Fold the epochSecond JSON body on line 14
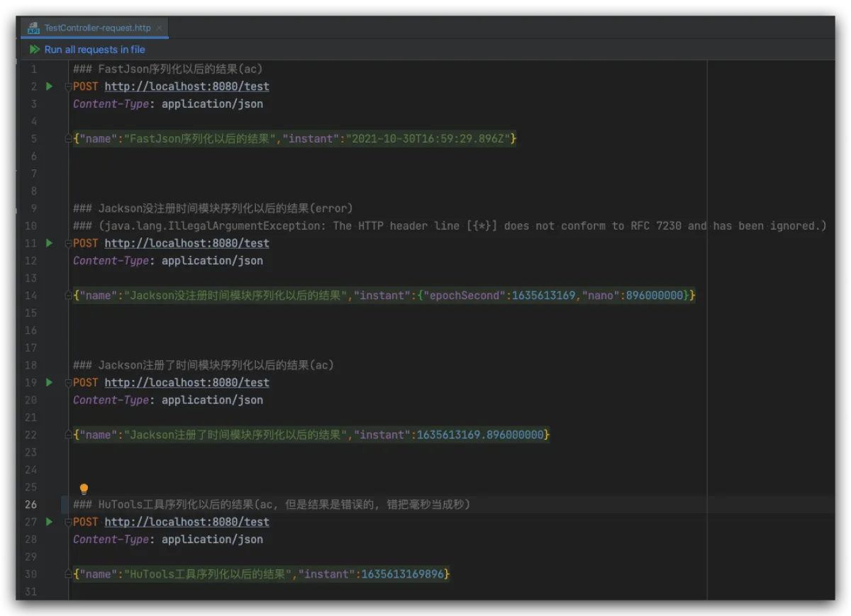851x616 pixels. point(69,296)
